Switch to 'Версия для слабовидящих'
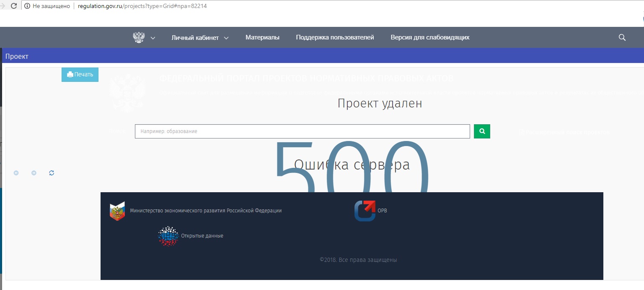Viewport: 644px width, 290px height. point(430,37)
